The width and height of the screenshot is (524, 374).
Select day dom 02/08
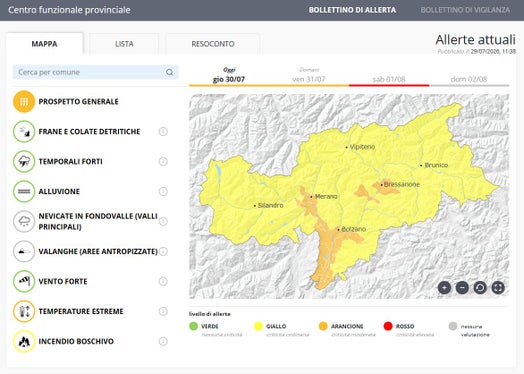click(x=469, y=76)
